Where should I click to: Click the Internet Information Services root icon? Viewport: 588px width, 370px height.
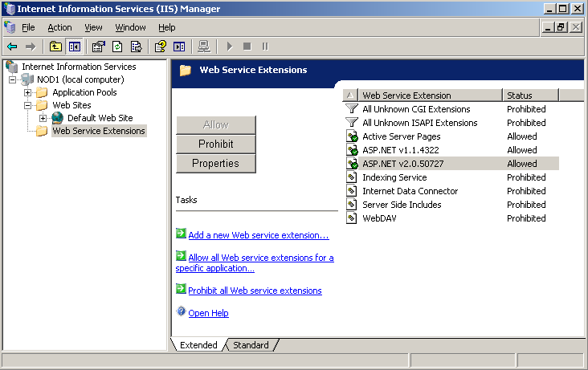pos(12,67)
